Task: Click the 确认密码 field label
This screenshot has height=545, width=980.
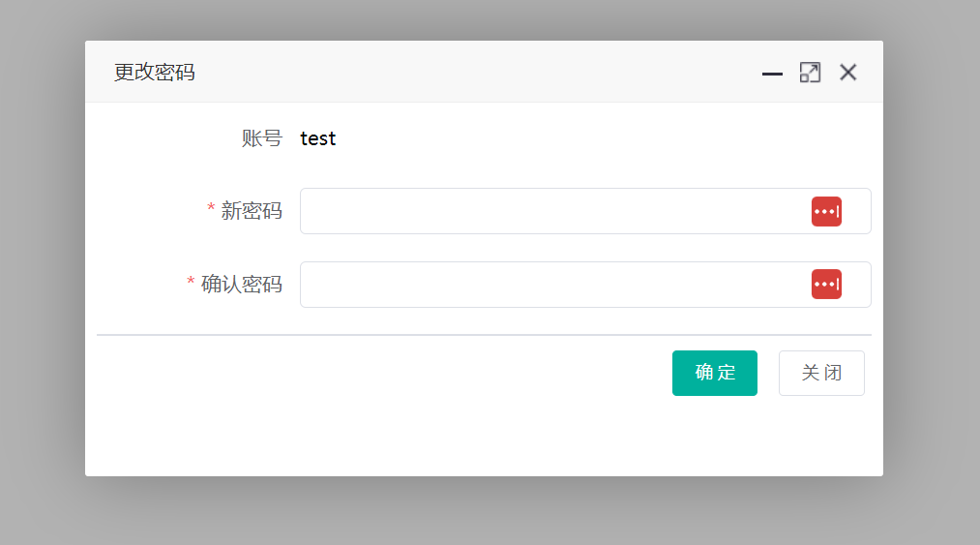Action: (x=242, y=285)
